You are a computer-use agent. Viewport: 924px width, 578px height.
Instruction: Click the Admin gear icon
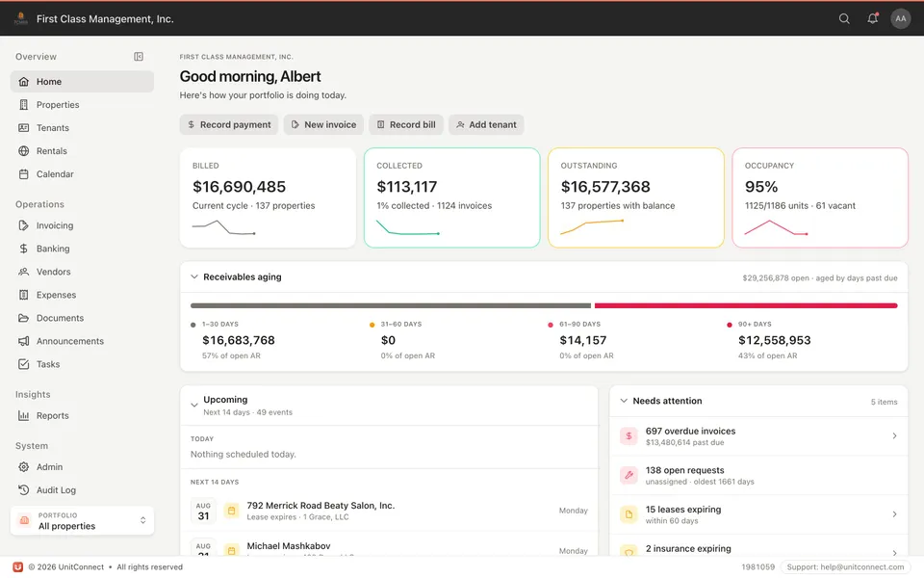click(23, 466)
